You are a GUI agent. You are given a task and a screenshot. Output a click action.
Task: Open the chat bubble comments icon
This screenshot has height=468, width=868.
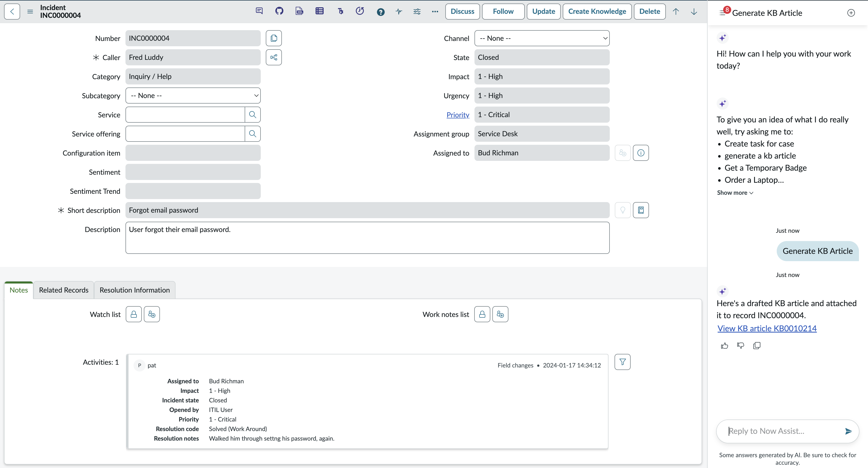click(259, 11)
